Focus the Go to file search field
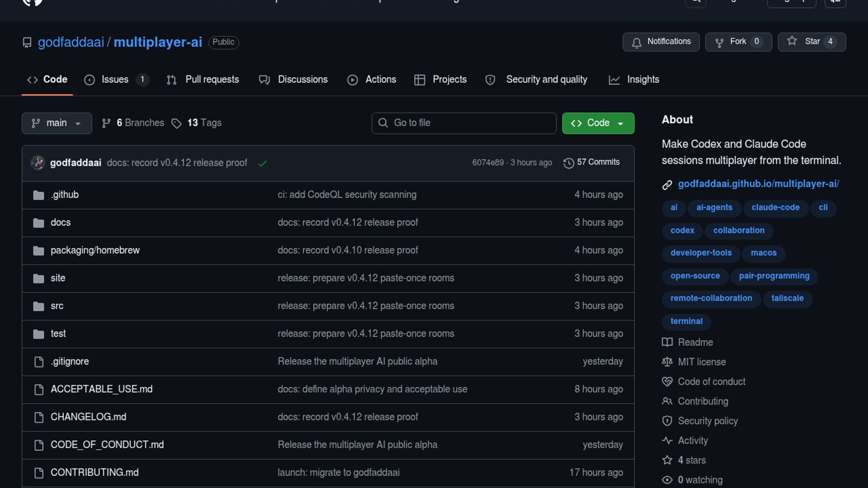This screenshot has width=868, height=488. pyautogui.click(x=464, y=123)
